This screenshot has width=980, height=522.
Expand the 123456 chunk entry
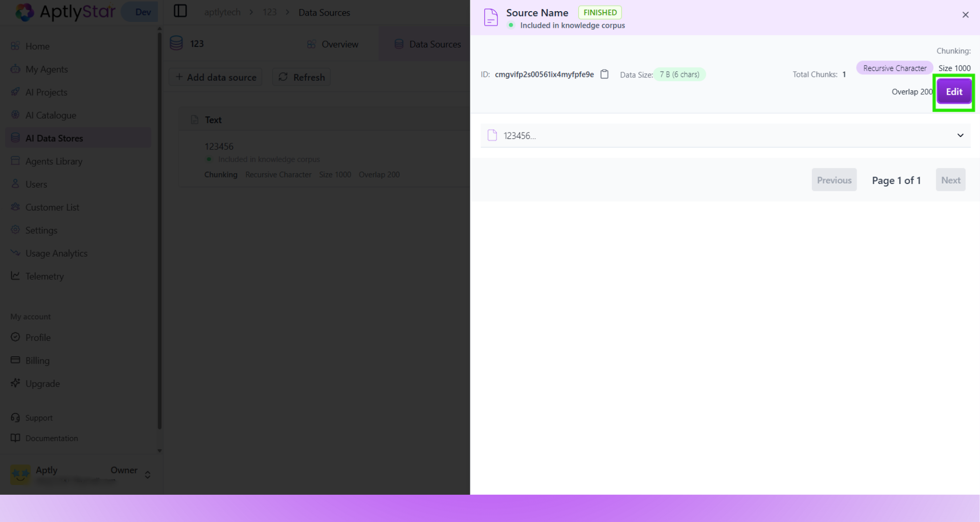point(960,135)
